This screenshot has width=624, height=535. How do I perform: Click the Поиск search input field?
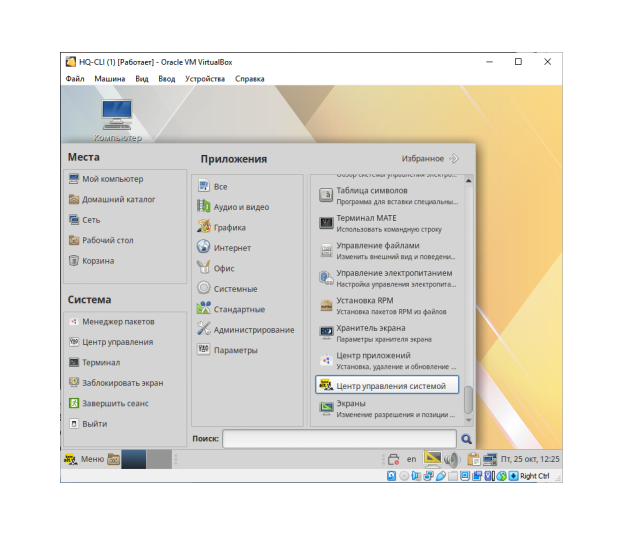339,439
